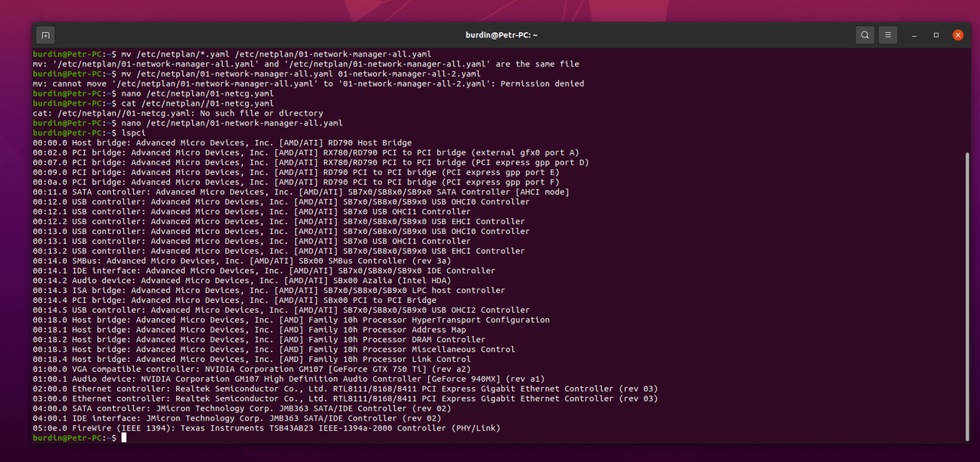Screen dimensions: 980x462
Task: Click the 00:09.0 PCI bridge gpp port E line
Action: tap(296, 172)
